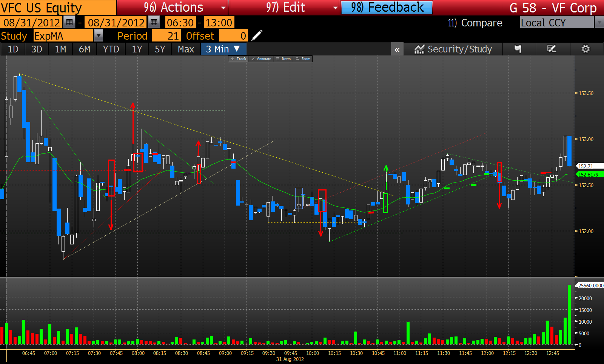Open the 3 Min interval dropdown
Screen dimensions: 604x364
click(x=223, y=49)
